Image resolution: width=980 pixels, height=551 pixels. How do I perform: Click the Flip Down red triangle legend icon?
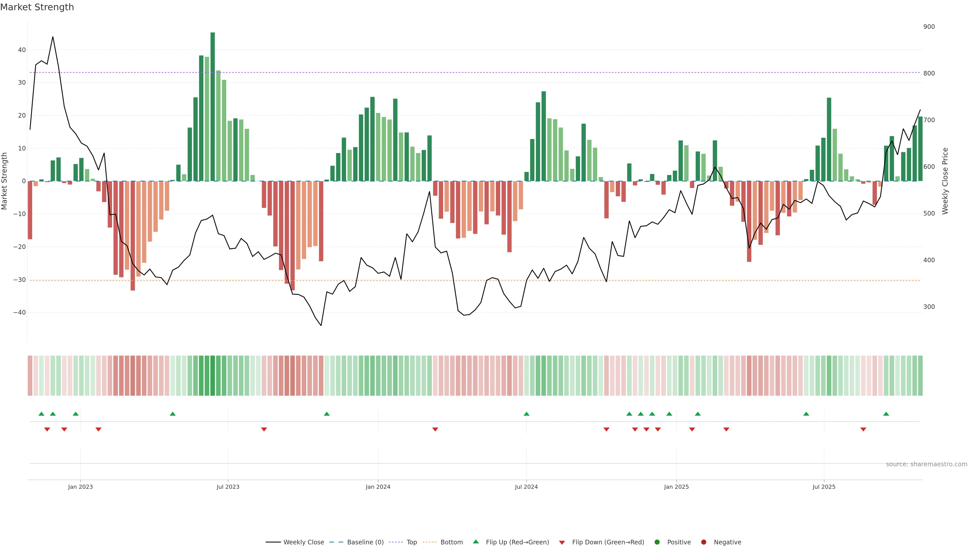coord(562,542)
